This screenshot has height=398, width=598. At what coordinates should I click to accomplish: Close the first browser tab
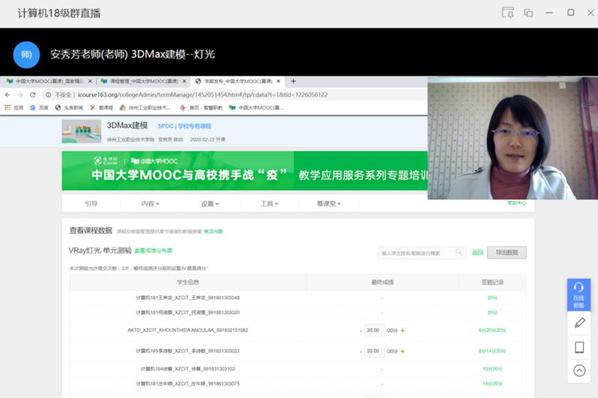coord(90,81)
